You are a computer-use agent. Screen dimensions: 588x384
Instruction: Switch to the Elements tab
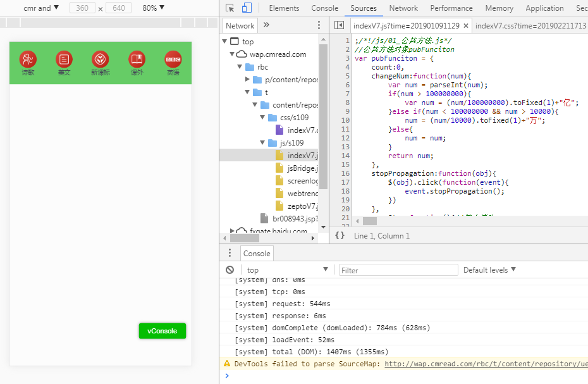tap(284, 8)
